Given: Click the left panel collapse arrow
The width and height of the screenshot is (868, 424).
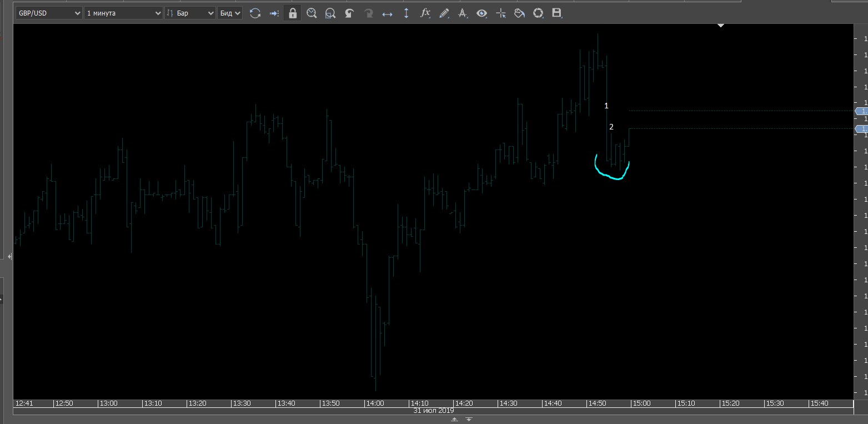Looking at the screenshot, I should click(9, 256).
